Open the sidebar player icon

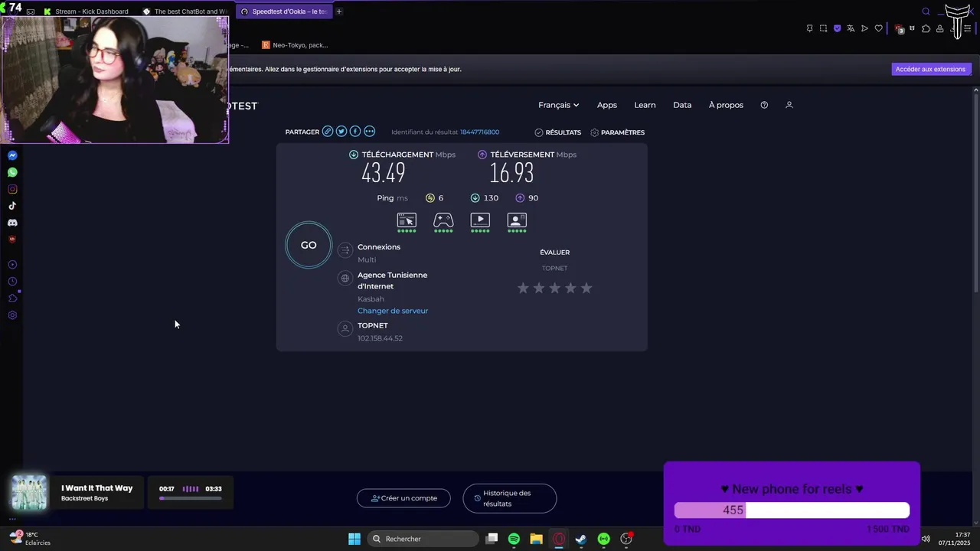coord(12,265)
